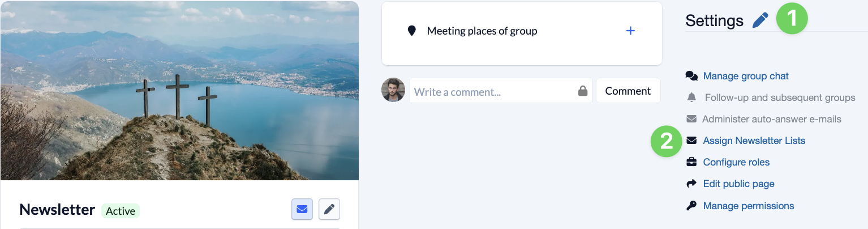Click the Settings pencil edit icon

[760, 21]
